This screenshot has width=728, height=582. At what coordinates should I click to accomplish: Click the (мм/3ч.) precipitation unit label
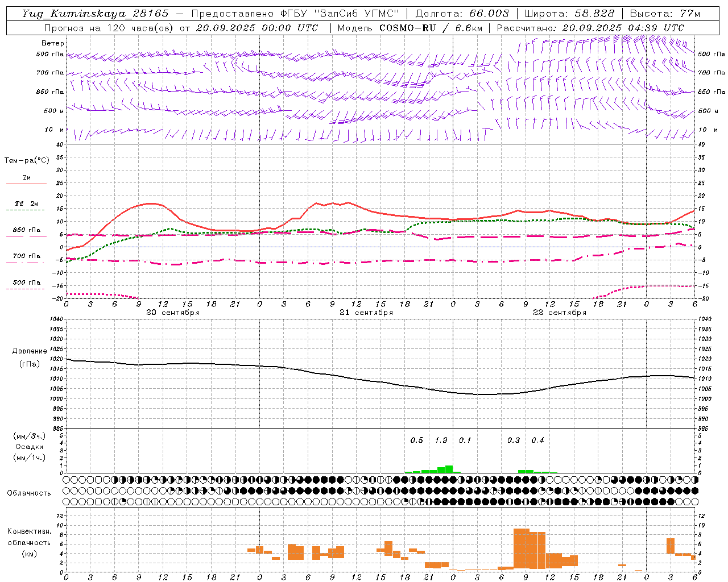(30, 436)
